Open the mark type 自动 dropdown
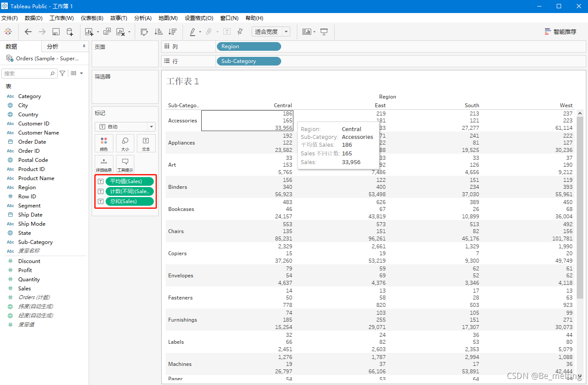Image resolution: width=588 pixels, height=385 pixels. 125,127
